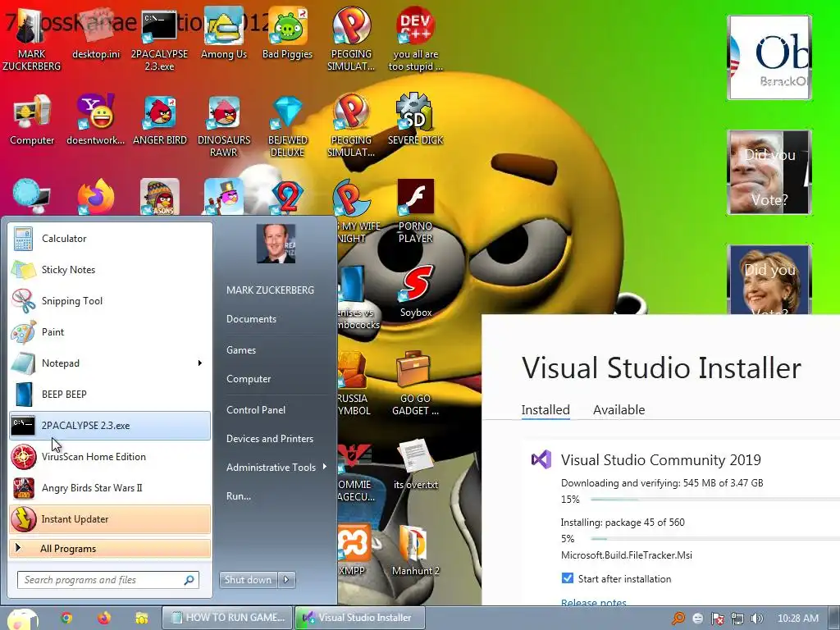The height and width of the screenshot is (630, 840).
Task: Open Sticky Notes from the Start menu
Action: 110,269
